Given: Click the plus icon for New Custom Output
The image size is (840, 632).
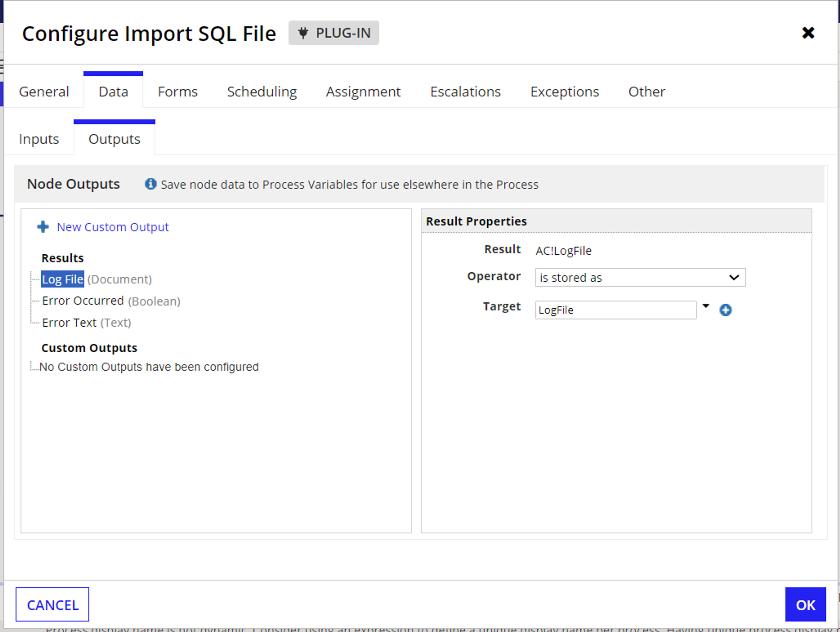Looking at the screenshot, I should click(x=43, y=227).
